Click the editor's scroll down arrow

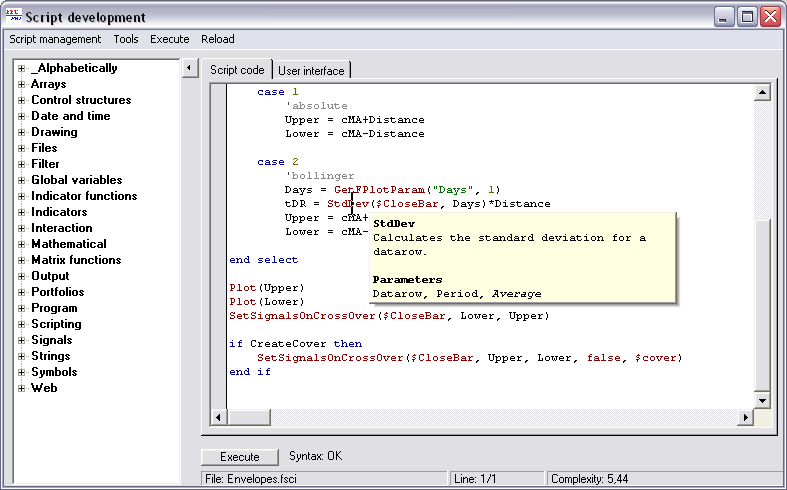click(761, 400)
